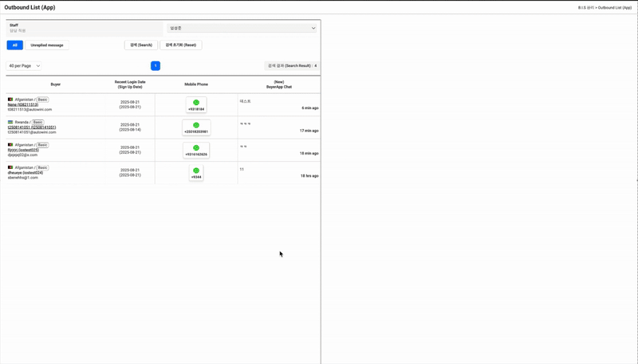Click Afghanistan flag beside Nene buyer

click(x=10, y=100)
